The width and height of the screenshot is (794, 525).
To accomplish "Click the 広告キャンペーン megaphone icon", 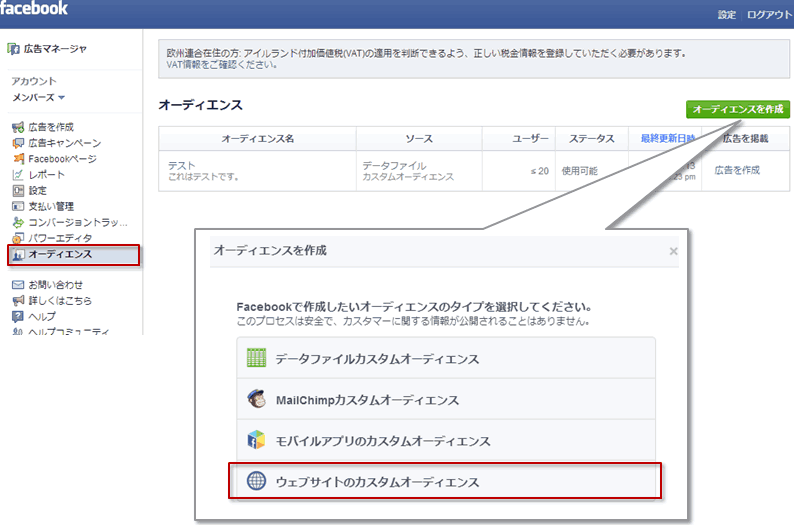I will [x=17, y=143].
